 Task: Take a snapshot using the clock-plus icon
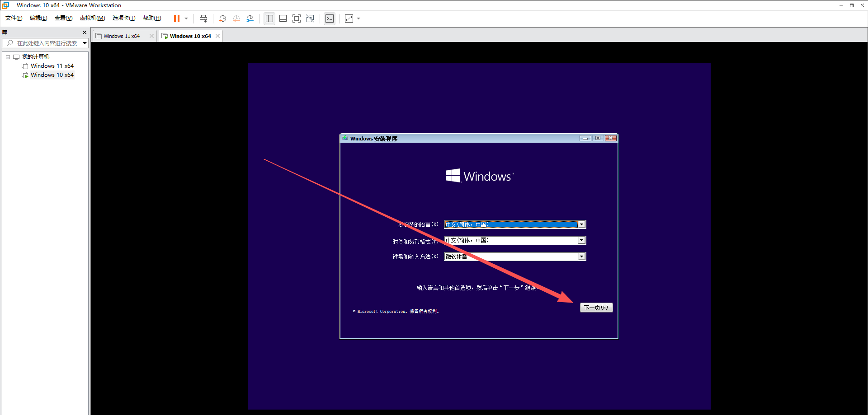[x=222, y=19]
